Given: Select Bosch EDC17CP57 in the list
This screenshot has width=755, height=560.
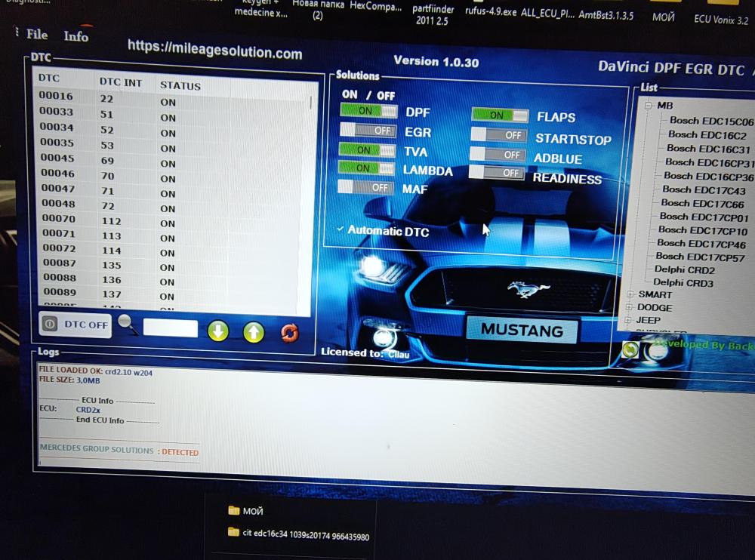Looking at the screenshot, I should [700, 257].
